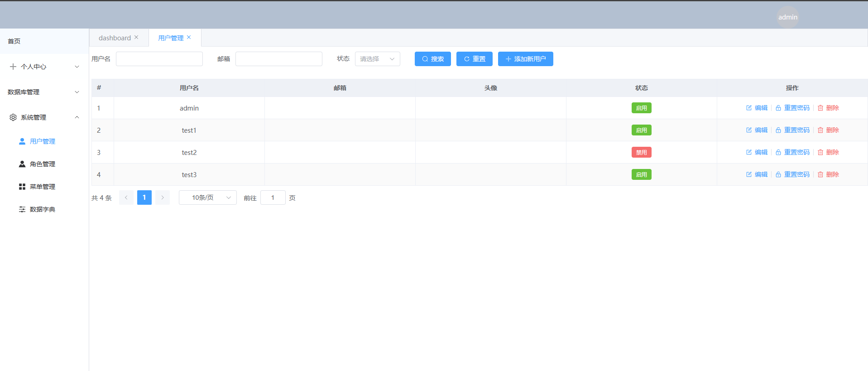The image size is (868, 371).
Task: Open 数据字典 sidebar menu item
Action: (44, 209)
